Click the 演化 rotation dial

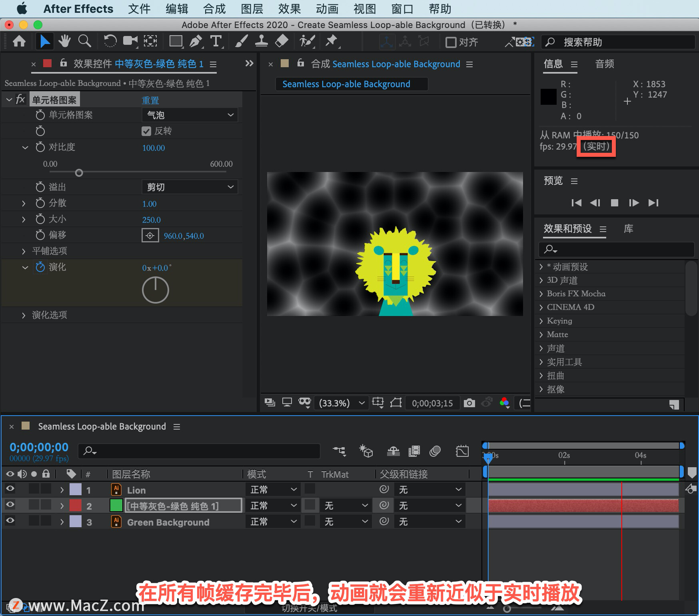[x=156, y=290]
